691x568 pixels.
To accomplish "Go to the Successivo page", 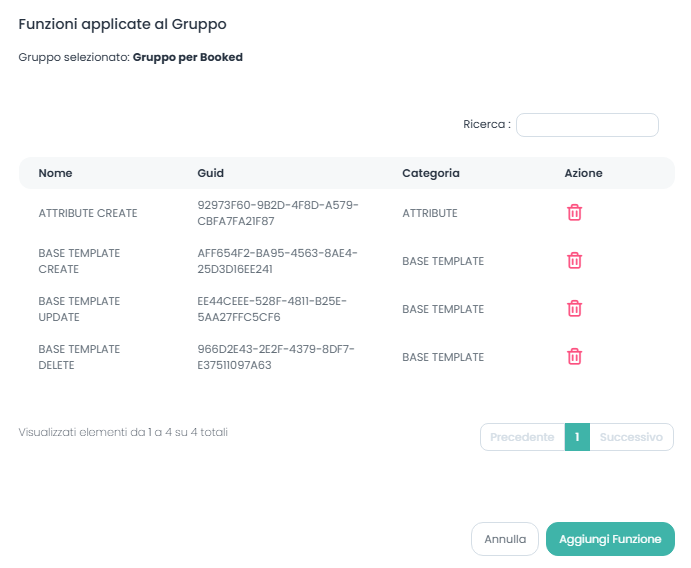I will coord(631,437).
